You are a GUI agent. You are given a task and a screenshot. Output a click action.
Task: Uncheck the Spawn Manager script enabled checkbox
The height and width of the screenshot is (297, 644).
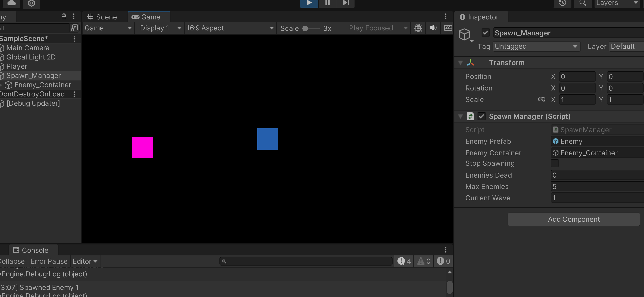[x=481, y=116]
